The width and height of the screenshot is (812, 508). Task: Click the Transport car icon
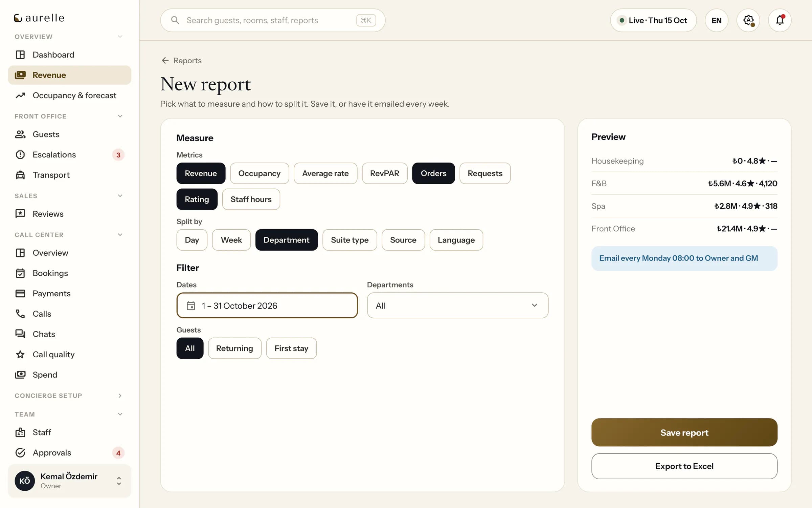coord(20,175)
